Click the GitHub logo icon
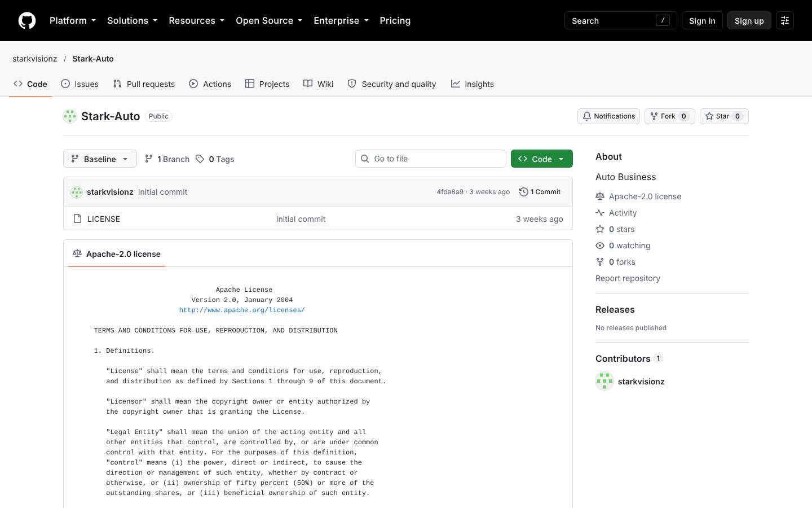 point(27,21)
